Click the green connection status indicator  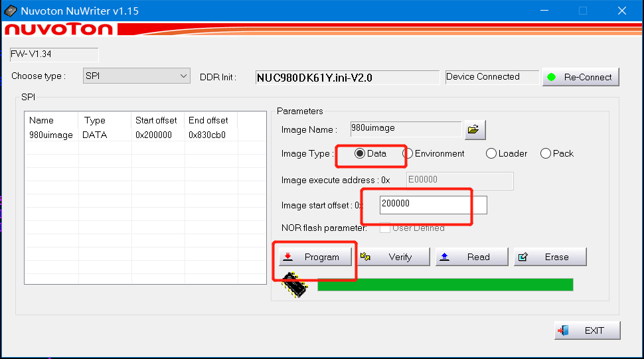(552, 77)
